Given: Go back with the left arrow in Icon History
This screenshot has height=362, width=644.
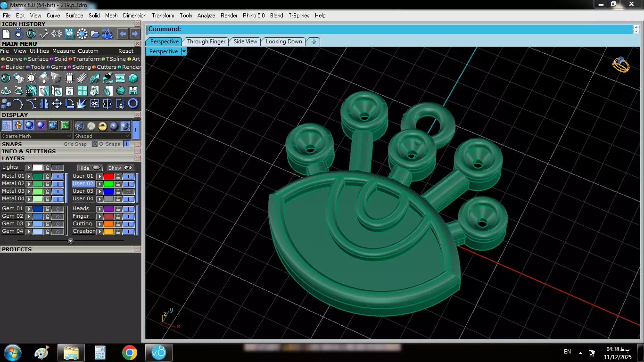Looking at the screenshot, I should tap(123, 34).
